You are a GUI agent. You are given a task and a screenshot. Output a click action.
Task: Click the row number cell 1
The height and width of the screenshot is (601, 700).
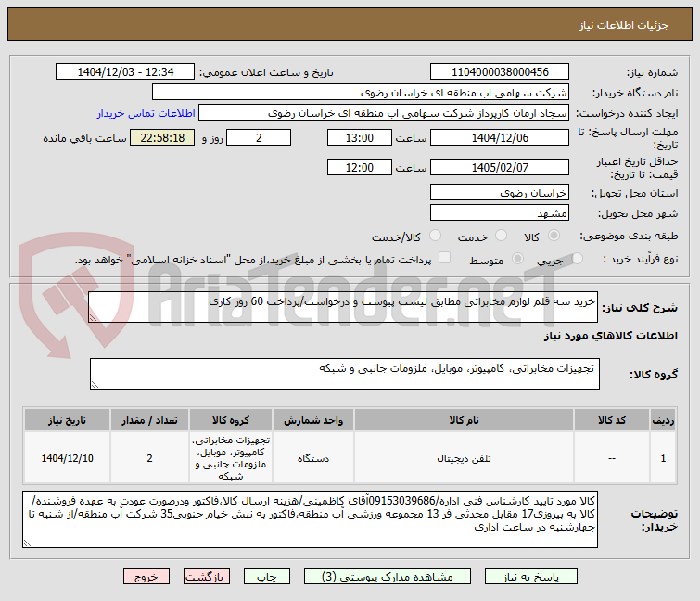(x=663, y=458)
